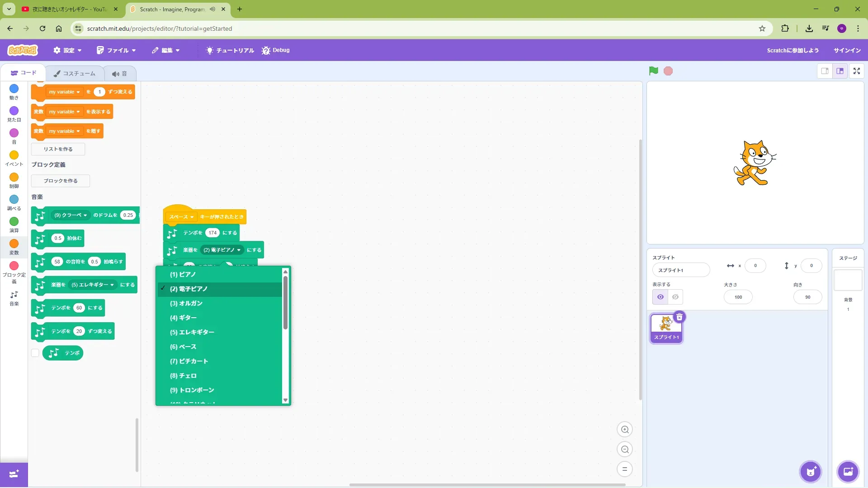Zoom out of the workspace

(x=624, y=450)
